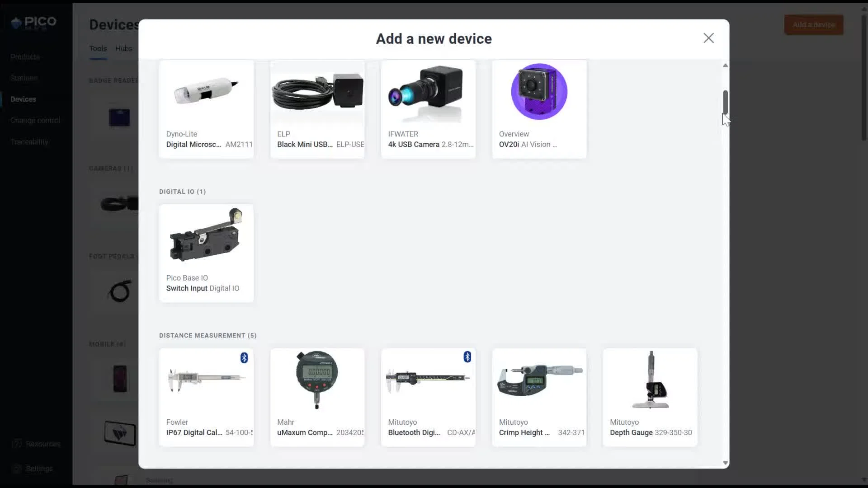Click the Dyno-Lite brand label
868x488 pixels.
coord(181,134)
